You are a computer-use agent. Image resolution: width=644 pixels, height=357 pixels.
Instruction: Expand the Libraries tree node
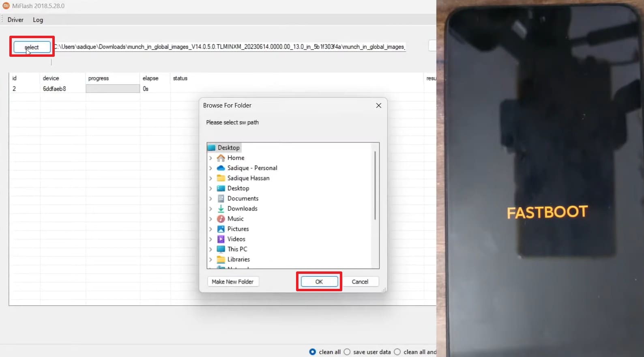pyautogui.click(x=210, y=259)
